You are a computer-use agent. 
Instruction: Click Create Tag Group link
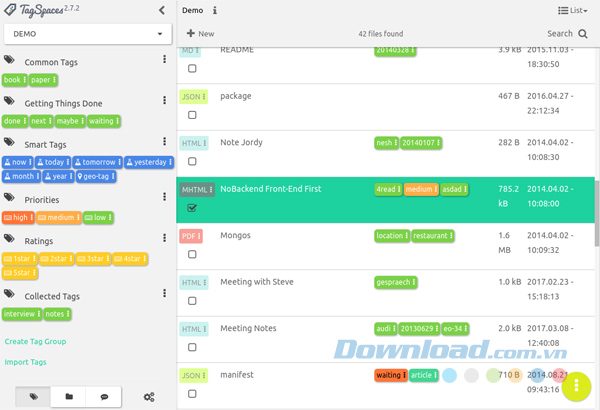35,341
